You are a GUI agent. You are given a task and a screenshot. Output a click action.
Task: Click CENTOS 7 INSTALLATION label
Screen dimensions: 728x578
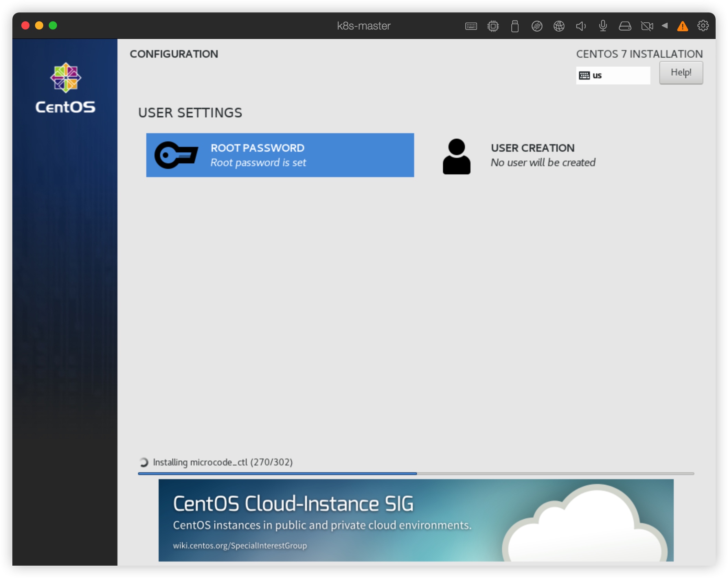639,54
